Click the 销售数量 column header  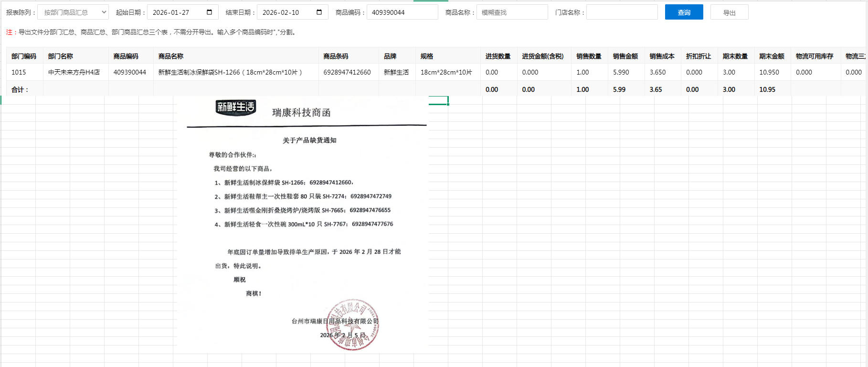coord(589,56)
